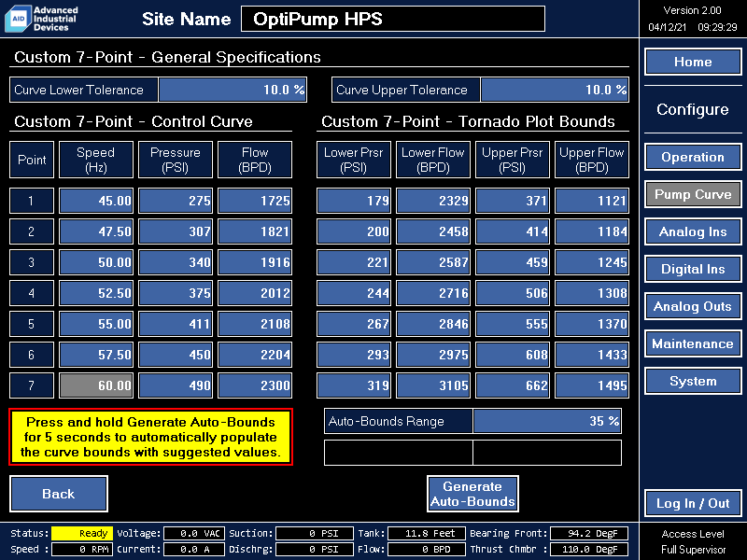747x560 pixels.
Task: Open the Home screen
Action: click(693, 62)
